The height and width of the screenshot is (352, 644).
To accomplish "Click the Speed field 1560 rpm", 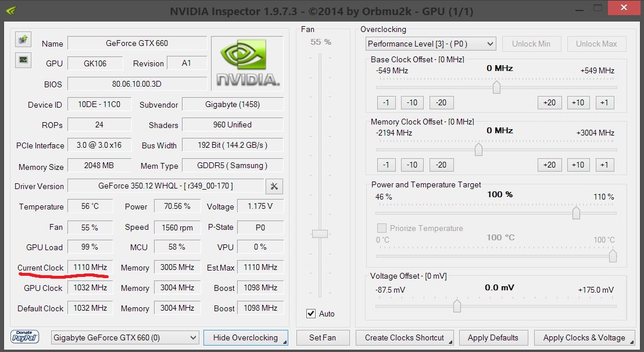I will coord(177,227).
